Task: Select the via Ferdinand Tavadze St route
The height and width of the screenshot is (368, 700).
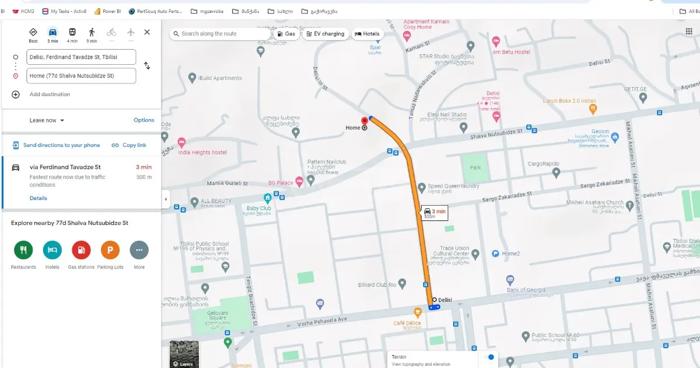Action: point(82,182)
